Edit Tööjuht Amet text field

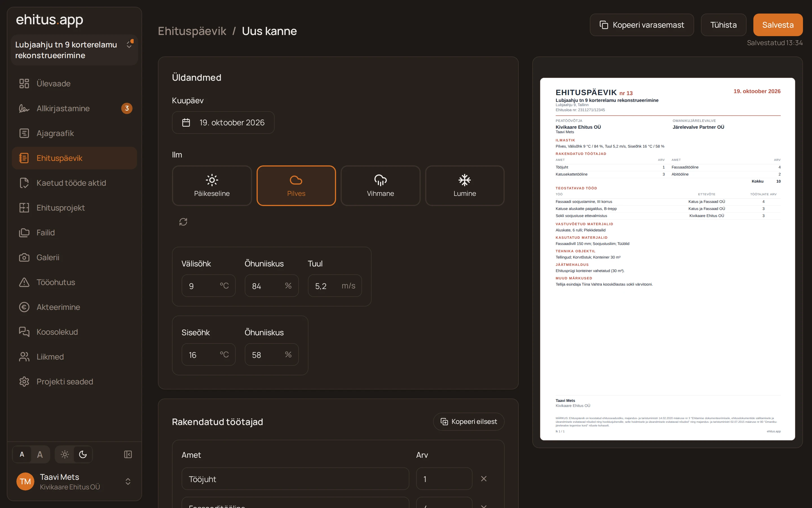[x=295, y=479]
